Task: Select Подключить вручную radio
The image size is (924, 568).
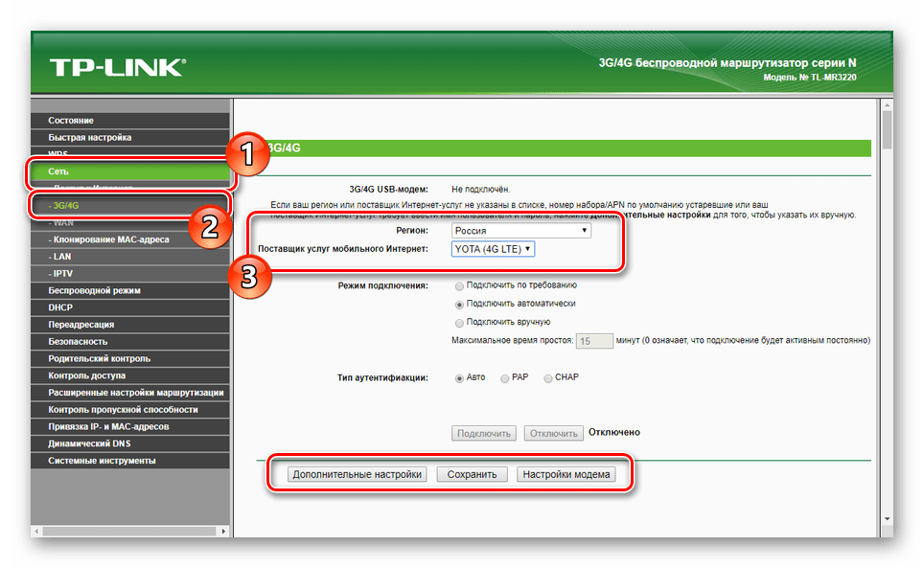Action: (459, 323)
